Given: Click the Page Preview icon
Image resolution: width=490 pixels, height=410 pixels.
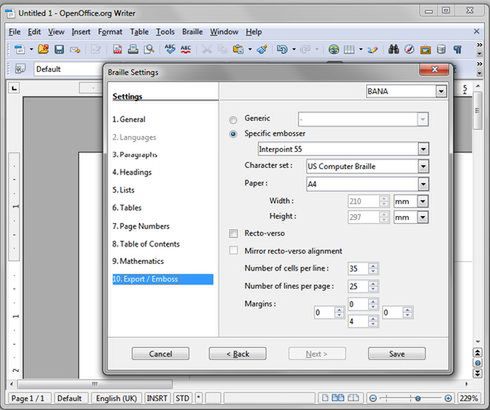Looking at the screenshot, I should pos(149,49).
